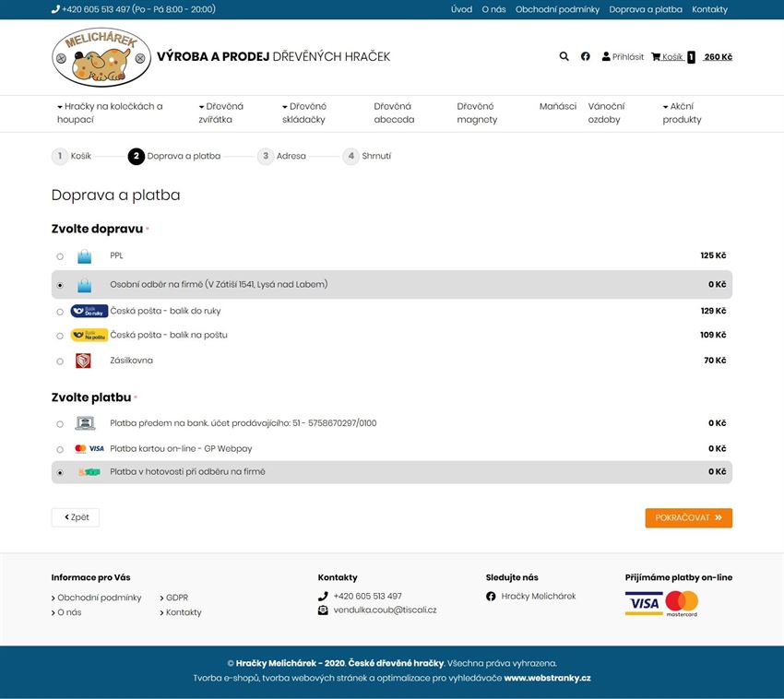Image resolution: width=784 pixels, height=699 pixels.
Task: Click the Melichárek dog logo
Action: click(101, 57)
